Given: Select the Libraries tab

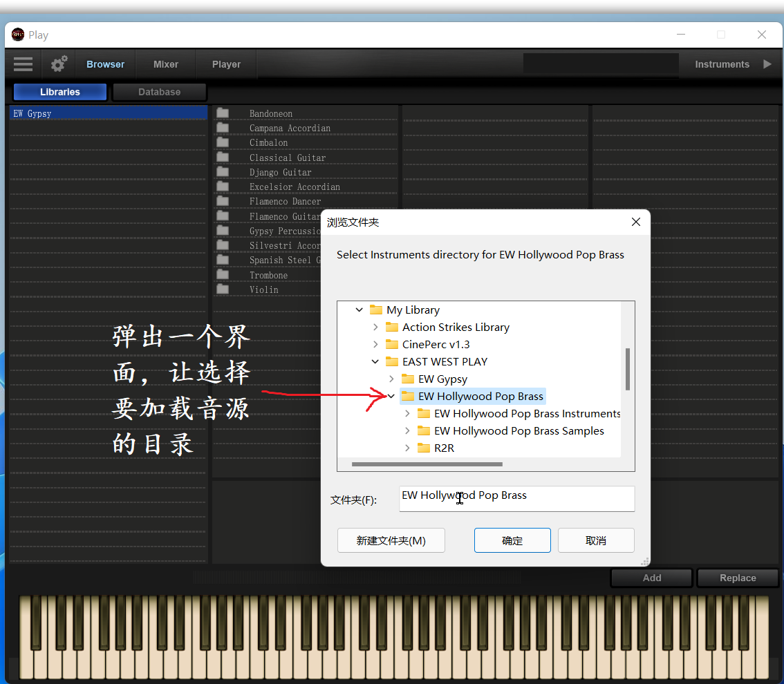Looking at the screenshot, I should pos(60,92).
